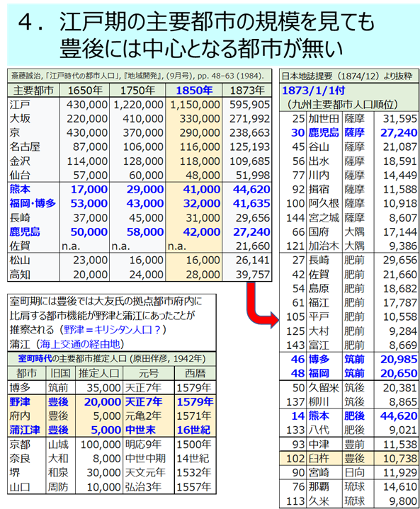
Task: Click the value 41,635 for 福岡･博多
Action: click(x=251, y=204)
